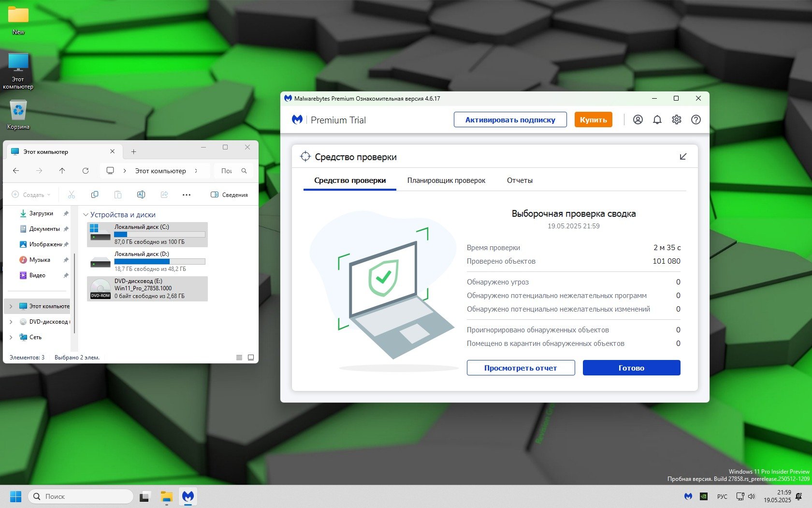Click the Активировать подписку button
Image resolution: width=812 pixels, height=508 pixels.
[x=510, y=120]
